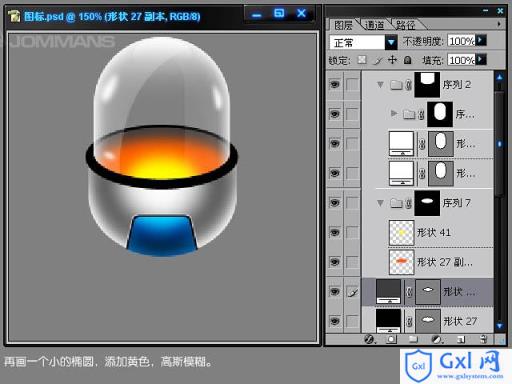Click black fill swatch of 形状 27
This screenshot has height=384, width=512.
point(388,321)
